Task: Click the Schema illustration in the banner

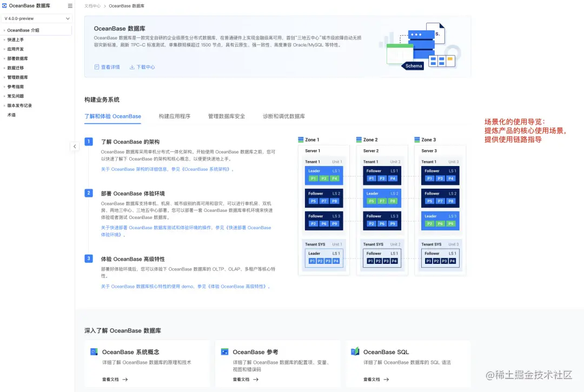Action: coord(413,66)
